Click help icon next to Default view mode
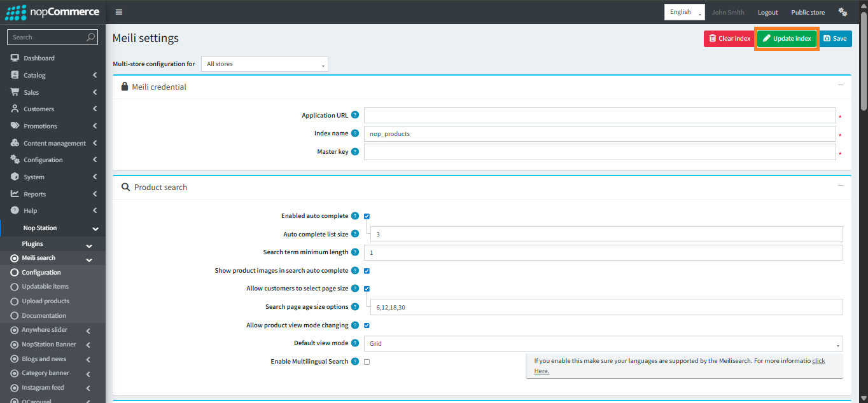Image resolution: width=868 pixels, height=403 pixels. tap(355, 343)
